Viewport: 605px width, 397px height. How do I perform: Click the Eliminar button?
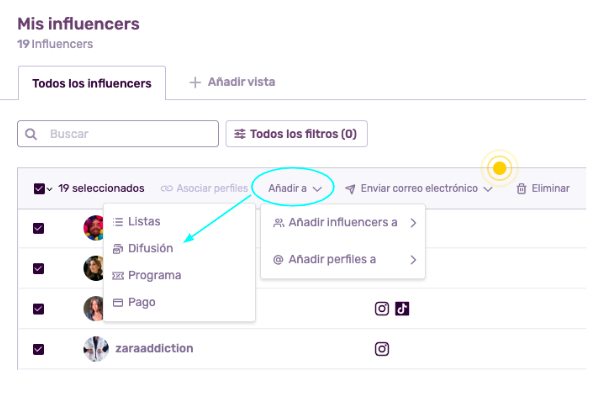pyautogui.click(x=543, y=188)
